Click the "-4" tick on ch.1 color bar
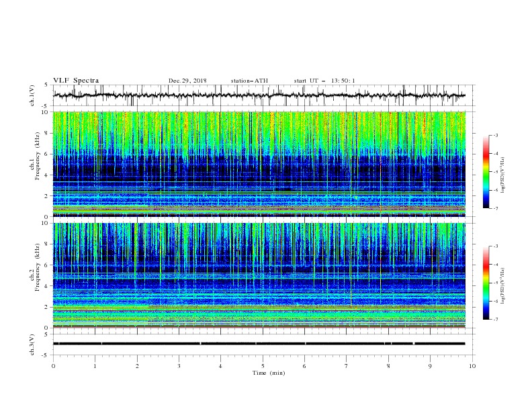The image size is (532, 411). [495, 154]
